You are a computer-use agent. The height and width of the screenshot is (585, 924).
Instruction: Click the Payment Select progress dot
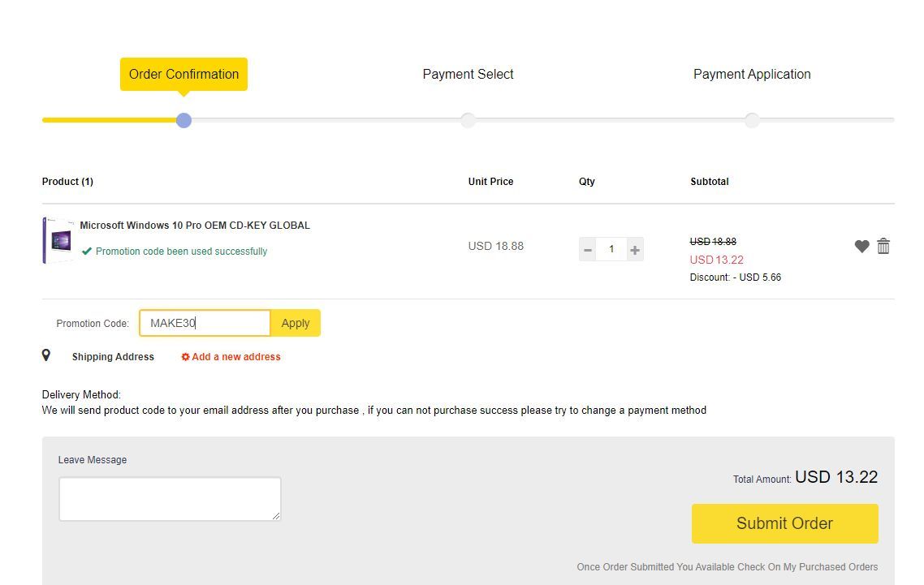point(468,120)
